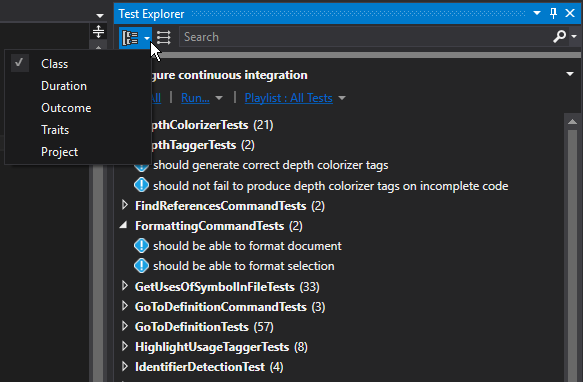Image resolution: width=583 pixels, height=382 pixels.
Task: Click not-run icon beside 'format document' test
Action: (x=141, y=246)
